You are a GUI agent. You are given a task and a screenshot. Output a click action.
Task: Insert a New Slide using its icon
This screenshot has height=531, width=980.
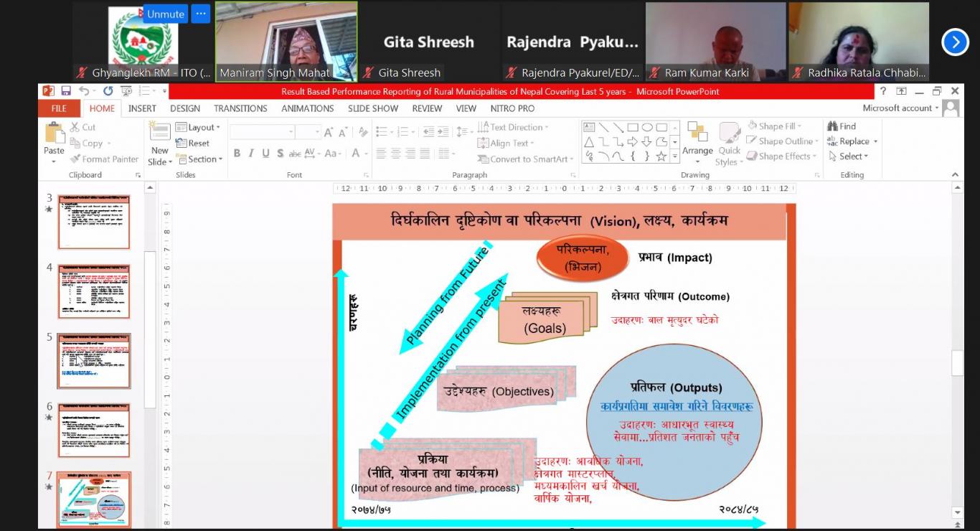(159, 133)
